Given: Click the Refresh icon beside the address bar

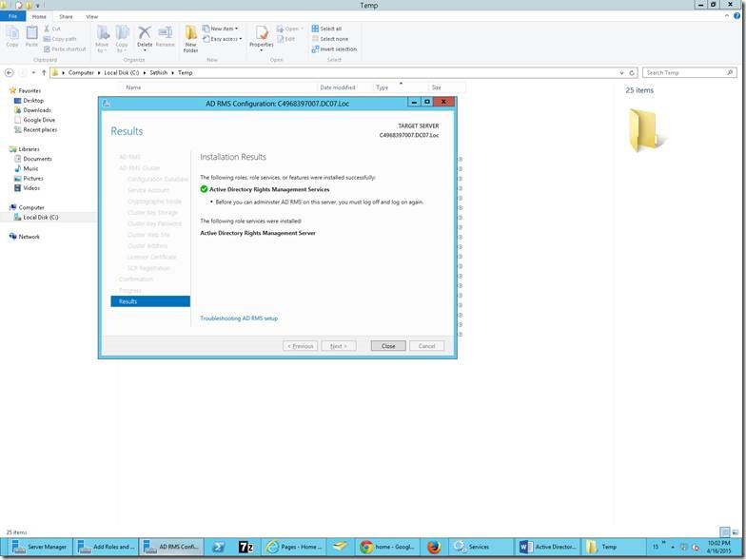Looking at the screenshot, I should 632,72.
